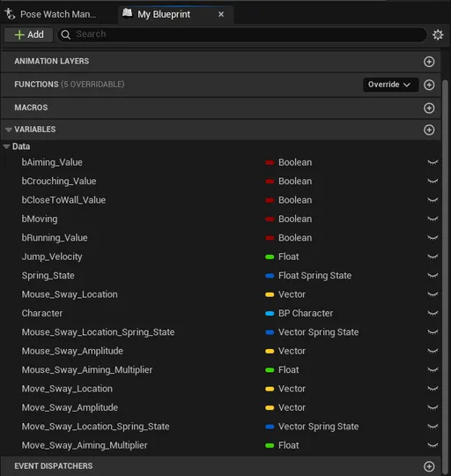Toggle visibility eye for bCloseToWall_Value

tap(433, 200)
